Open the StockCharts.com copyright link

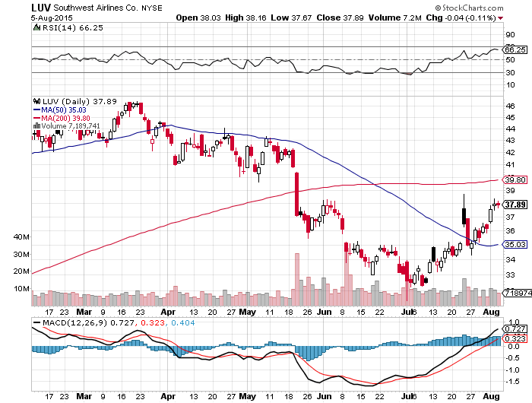click(469, 8)
